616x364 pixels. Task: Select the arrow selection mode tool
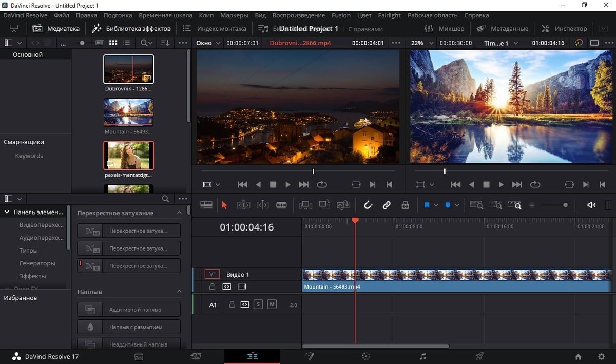tap(224, 205)
